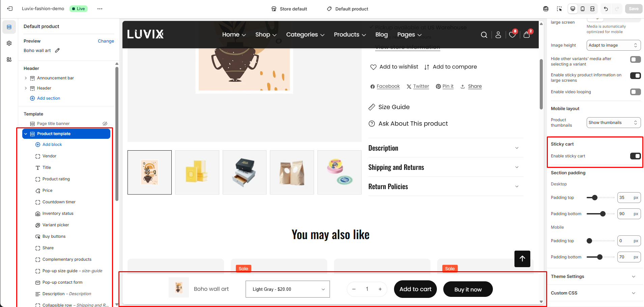Click the edit pencil beside Boho wall art
644x307 pixels.
point(57,50)
